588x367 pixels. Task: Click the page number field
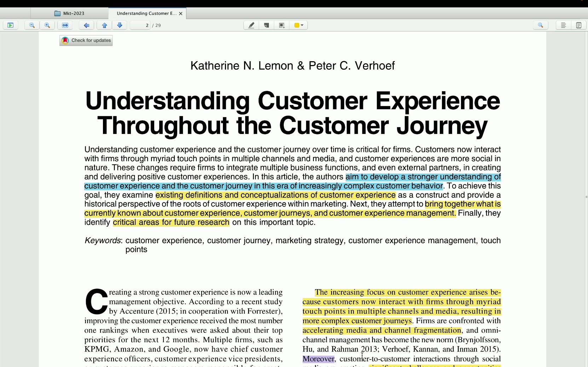pos(140,25)
